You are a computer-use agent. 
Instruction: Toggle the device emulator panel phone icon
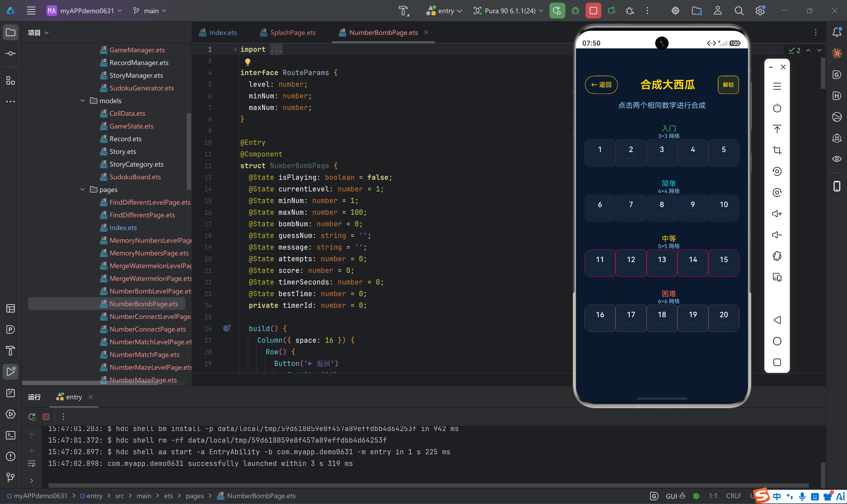pyautogui.click(x=837, y=186)
